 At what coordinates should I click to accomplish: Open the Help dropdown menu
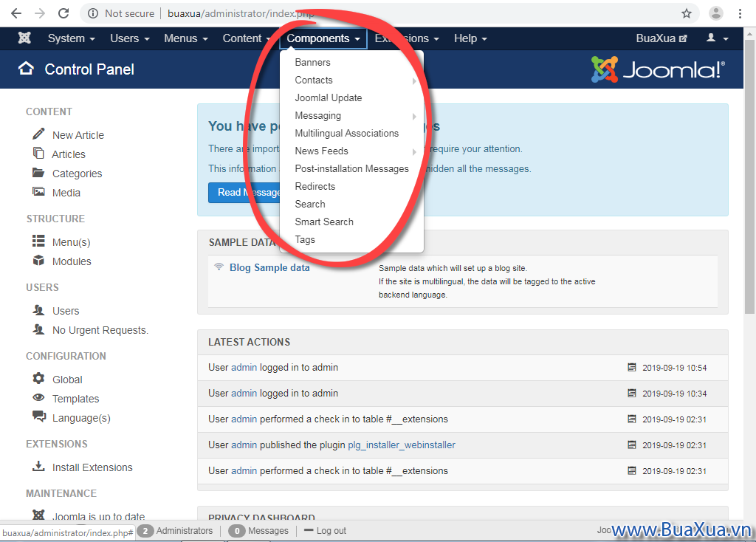click(x=470, y=38)
